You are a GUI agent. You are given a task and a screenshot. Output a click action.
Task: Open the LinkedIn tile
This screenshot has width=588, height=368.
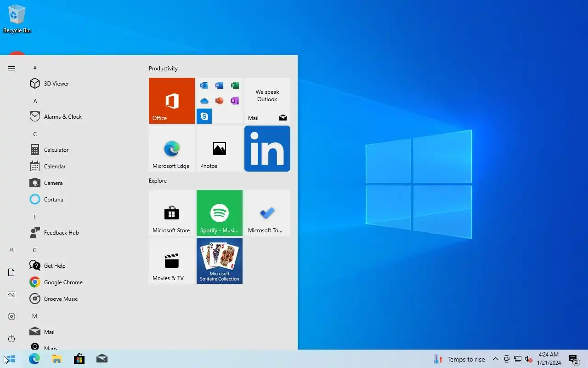(267, 149)
